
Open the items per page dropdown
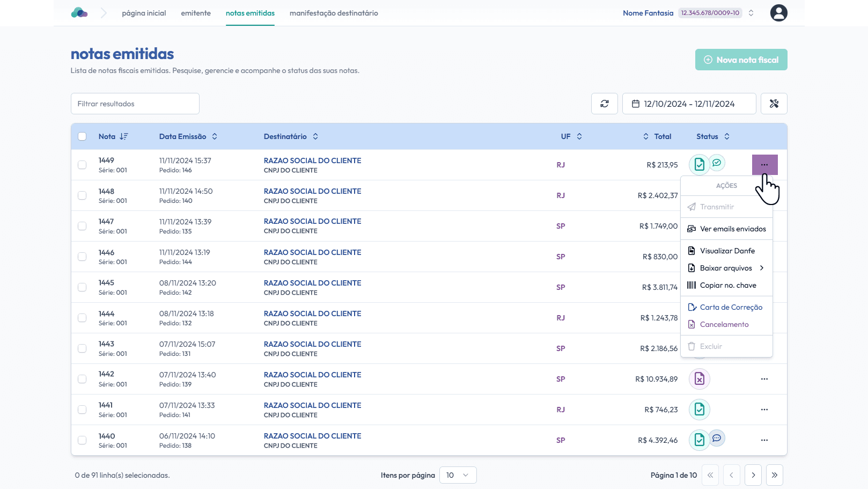click(458, 475)
